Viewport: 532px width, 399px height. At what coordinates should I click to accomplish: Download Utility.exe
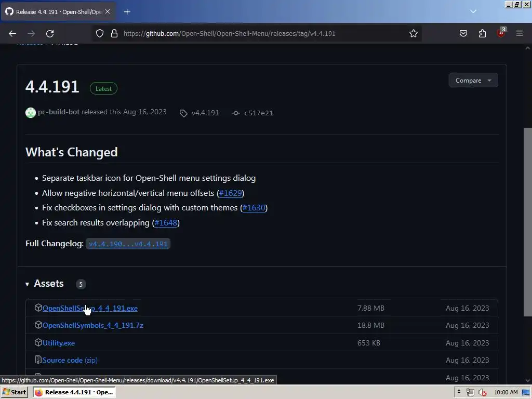(x=59, y=343)
